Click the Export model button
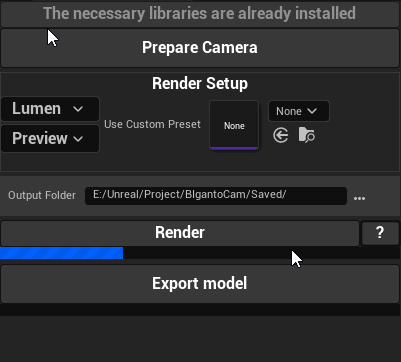 tap(200, 284)
